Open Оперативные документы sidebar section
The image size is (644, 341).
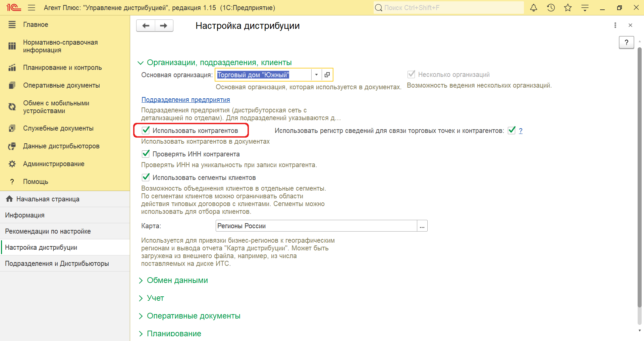(x=61, y=85)
